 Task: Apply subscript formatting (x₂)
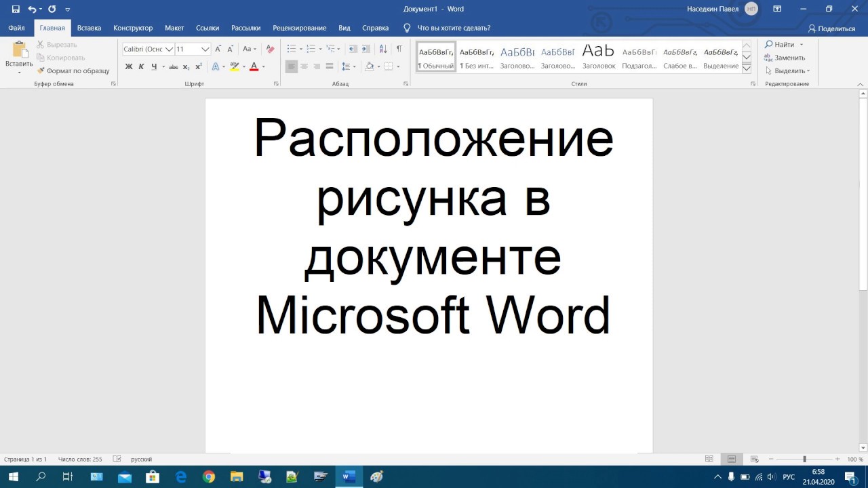(x=186, y=66)
